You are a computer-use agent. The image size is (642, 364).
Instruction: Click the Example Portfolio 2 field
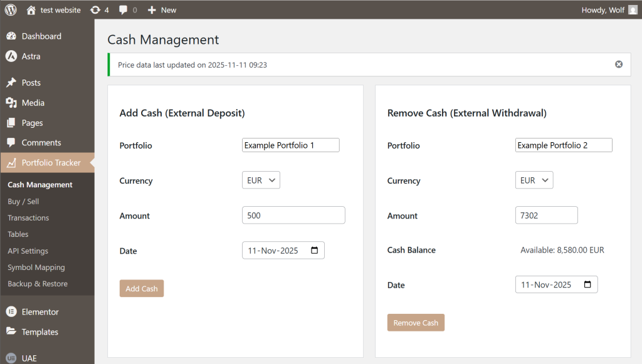pos(564,145)
